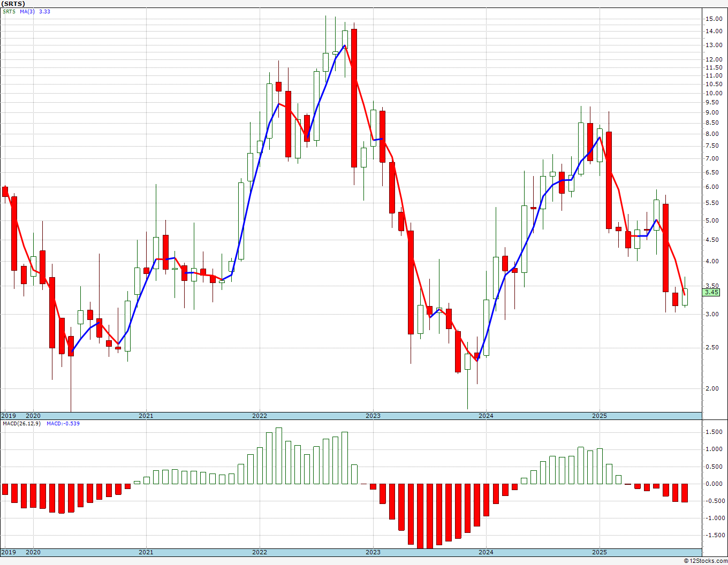Click 2023 on the price chart time axis
The height and width of the screenshot is (565, 728).
click(x=373, y=416)
